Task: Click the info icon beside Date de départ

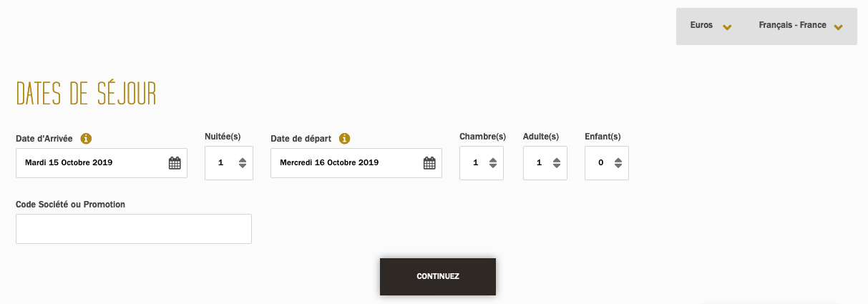Action: pyautogui.click(x=344, y=138)
